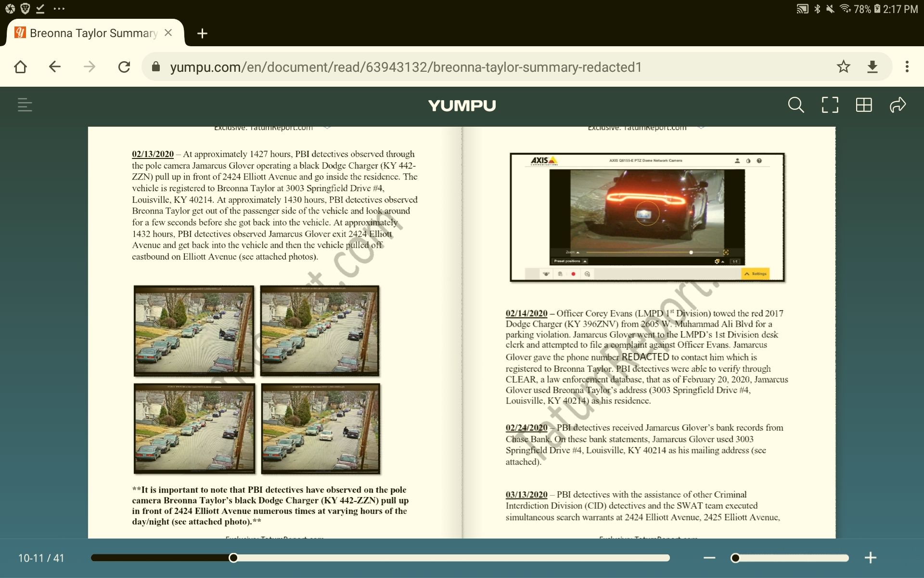Zoom in with the plus button
Screen dimensions: 924x578
(x=870, y=558)
